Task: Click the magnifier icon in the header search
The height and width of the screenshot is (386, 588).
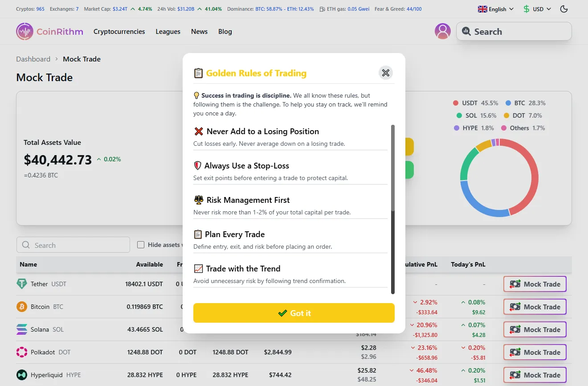Action: pyautogui.click(x=466, y=31)
